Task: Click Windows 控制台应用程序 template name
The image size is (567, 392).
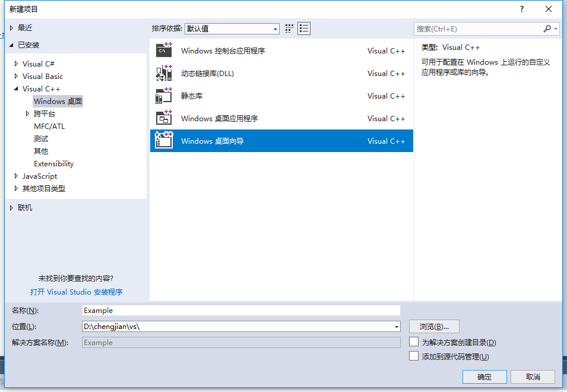Action: (x=223, y=50)
